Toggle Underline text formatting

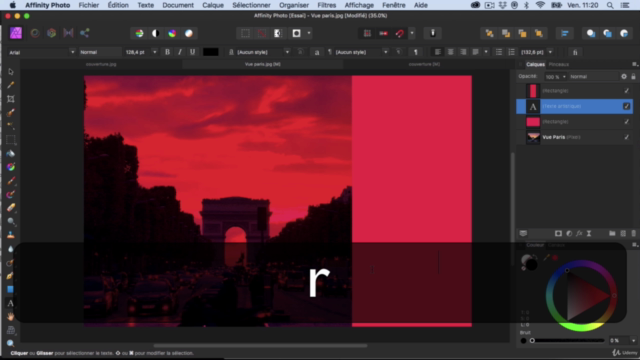tap(192, 52)
